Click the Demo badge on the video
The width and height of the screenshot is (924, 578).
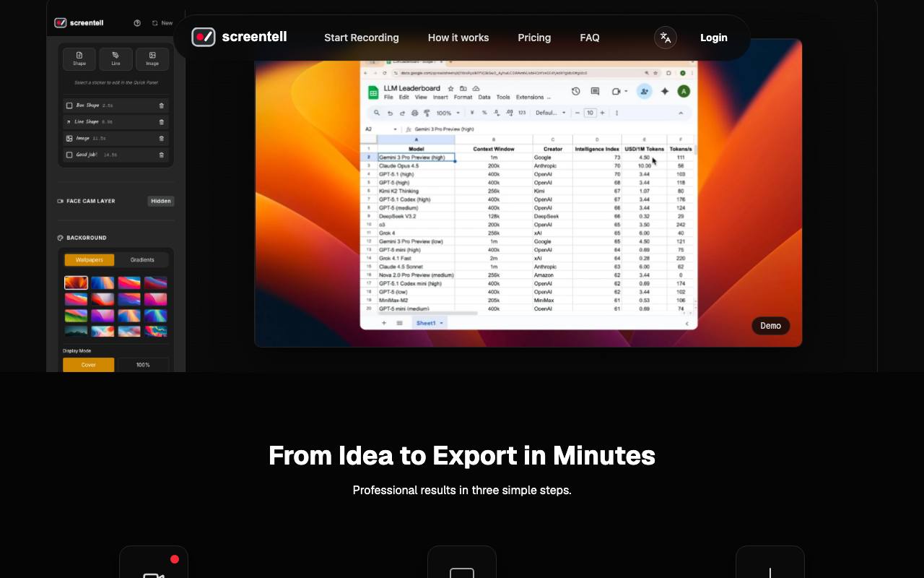[x=771, y=326]
